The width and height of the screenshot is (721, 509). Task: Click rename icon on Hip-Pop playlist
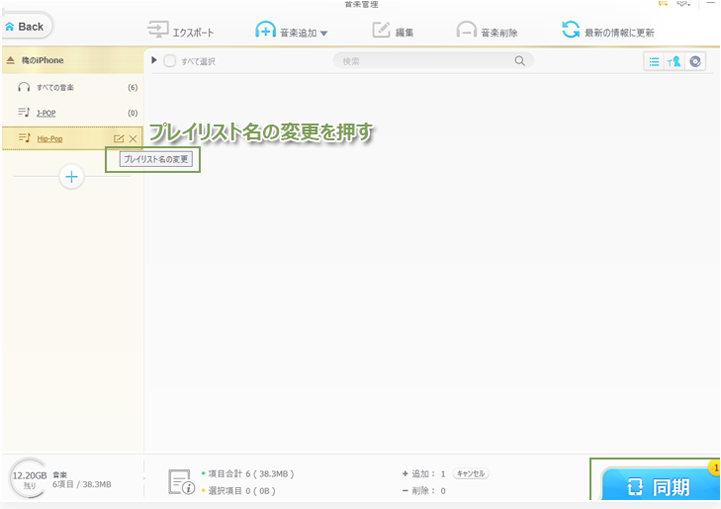point(119,138)
